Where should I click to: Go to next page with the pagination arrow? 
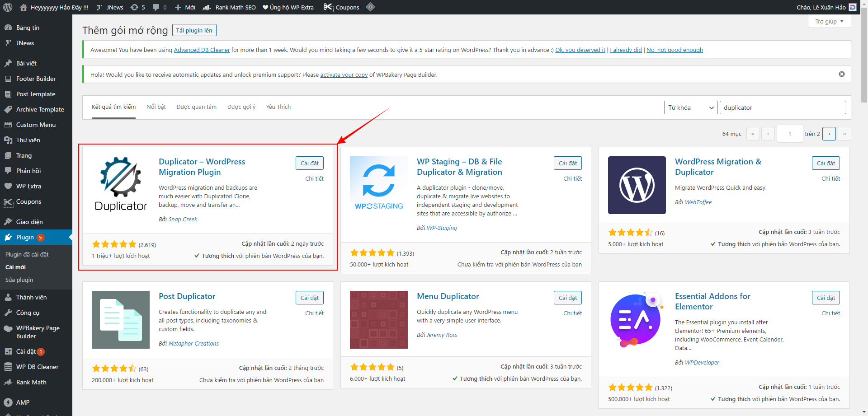click(829, 134)
